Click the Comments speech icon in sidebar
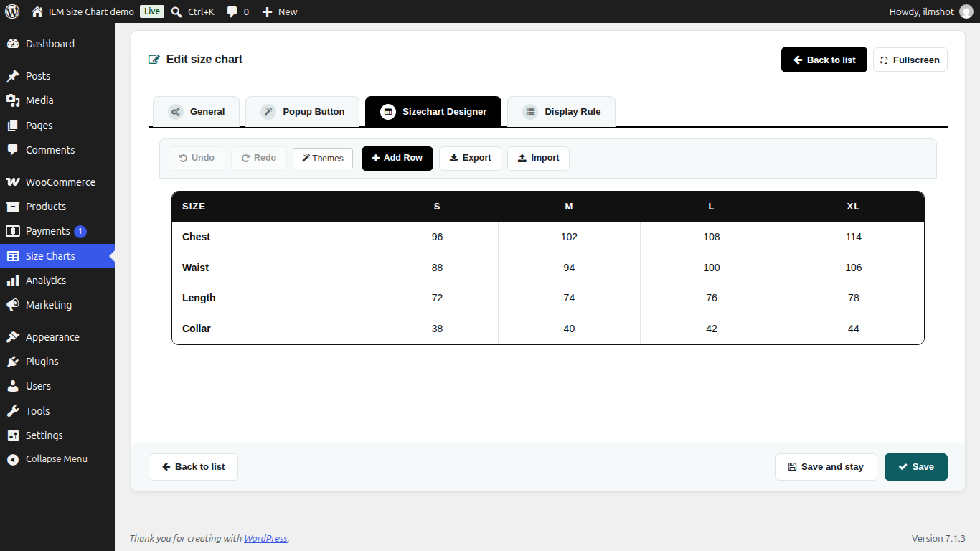This screenshot has height=551, width=980. pos(13,150)
